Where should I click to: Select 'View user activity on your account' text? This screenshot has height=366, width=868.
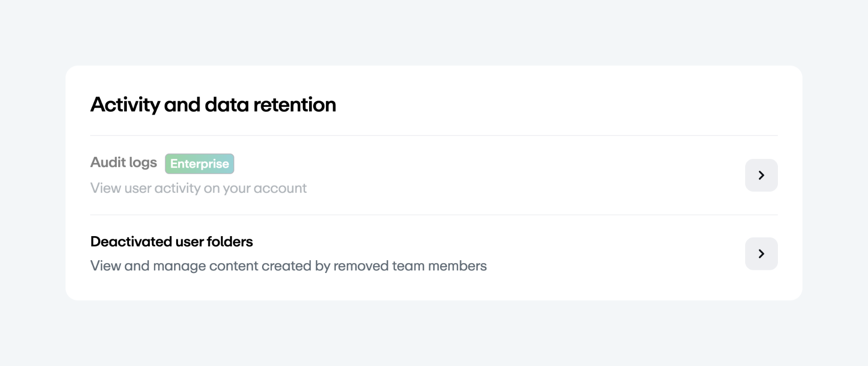pos(198,188)
